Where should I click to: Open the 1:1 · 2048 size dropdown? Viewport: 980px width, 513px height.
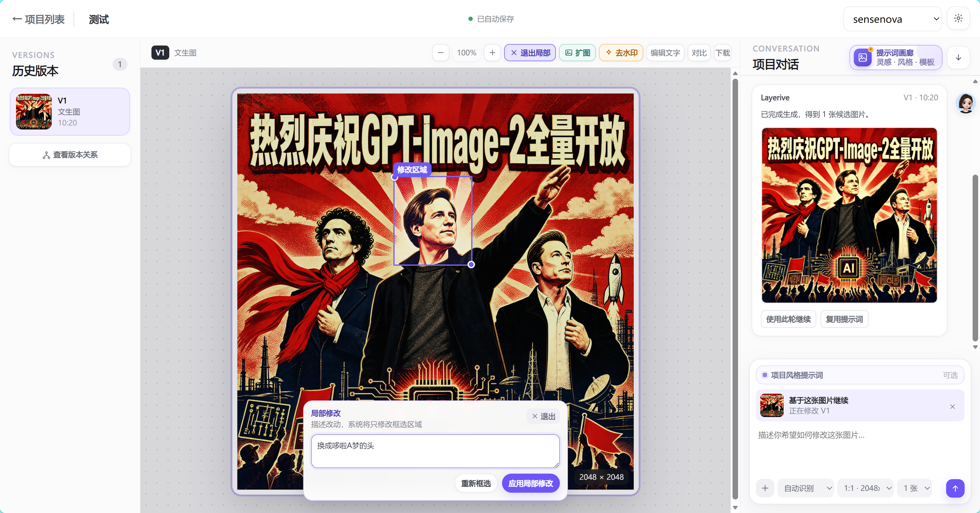click(x=866, y=488)
